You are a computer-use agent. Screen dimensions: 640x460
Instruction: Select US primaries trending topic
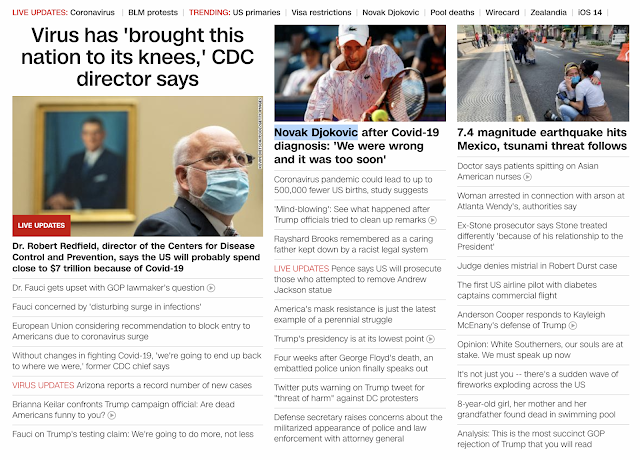pyautogui.click(x=256, y=13)
